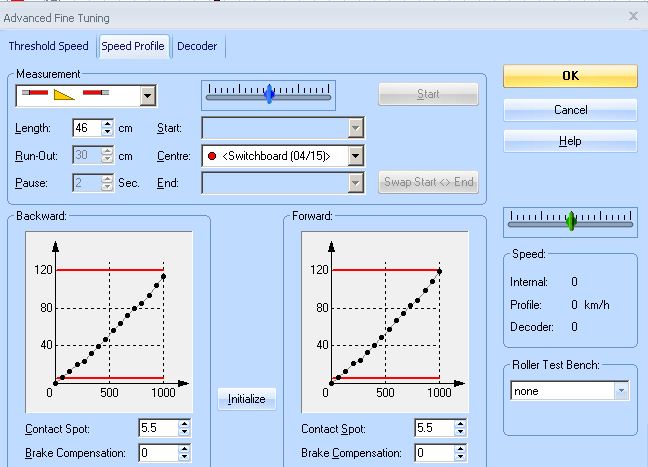Increase Forward Brake Compensation with up spinner

460,448
